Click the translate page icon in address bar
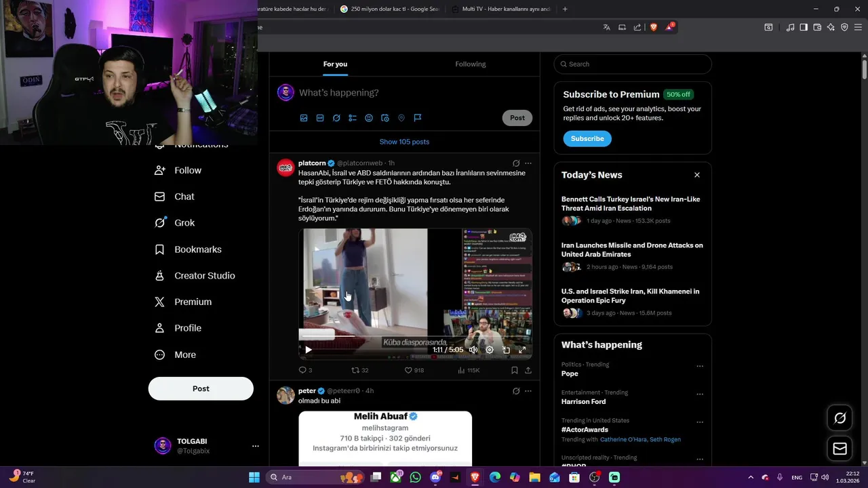 pos(606,27)
